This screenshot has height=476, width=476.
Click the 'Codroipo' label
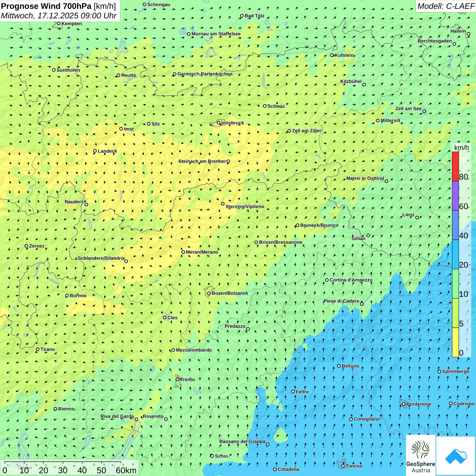[x=464, y=404]
